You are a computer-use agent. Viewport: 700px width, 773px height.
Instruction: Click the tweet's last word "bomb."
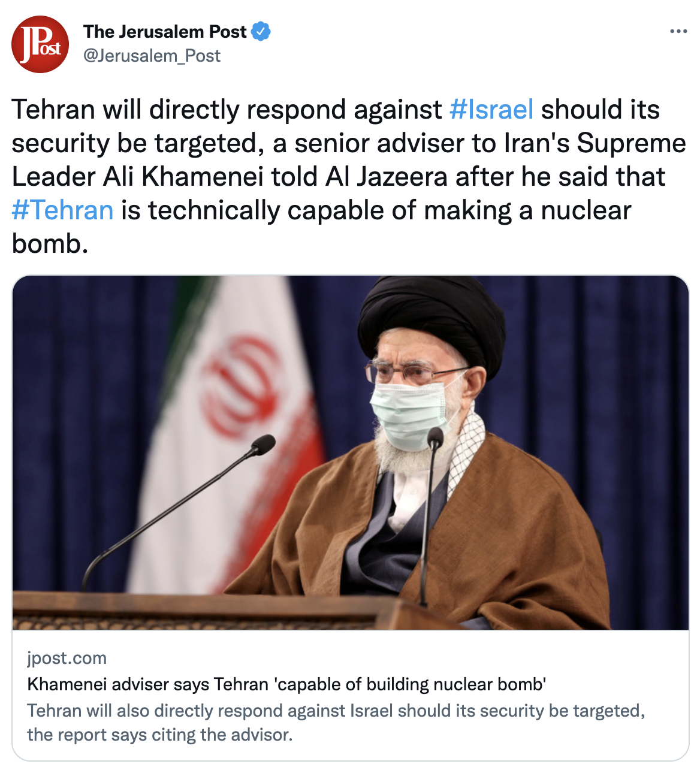point(50,244)
